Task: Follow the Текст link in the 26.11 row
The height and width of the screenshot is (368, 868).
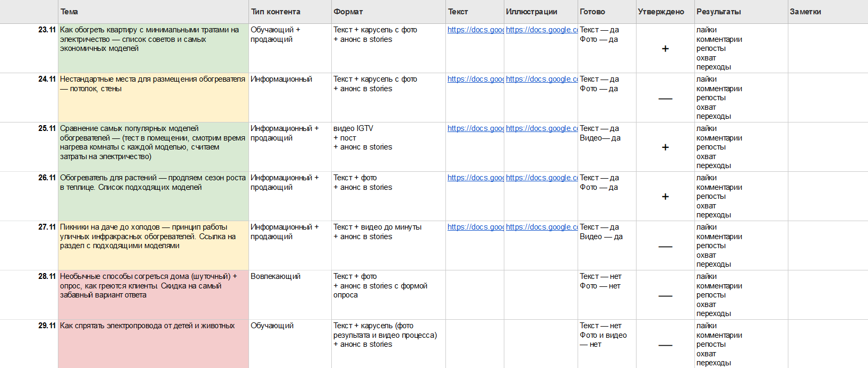Action: coord(475,178)
